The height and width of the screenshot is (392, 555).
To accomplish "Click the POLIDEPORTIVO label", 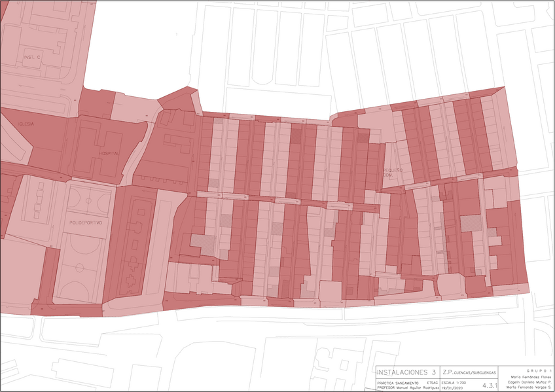I will 85,223.
